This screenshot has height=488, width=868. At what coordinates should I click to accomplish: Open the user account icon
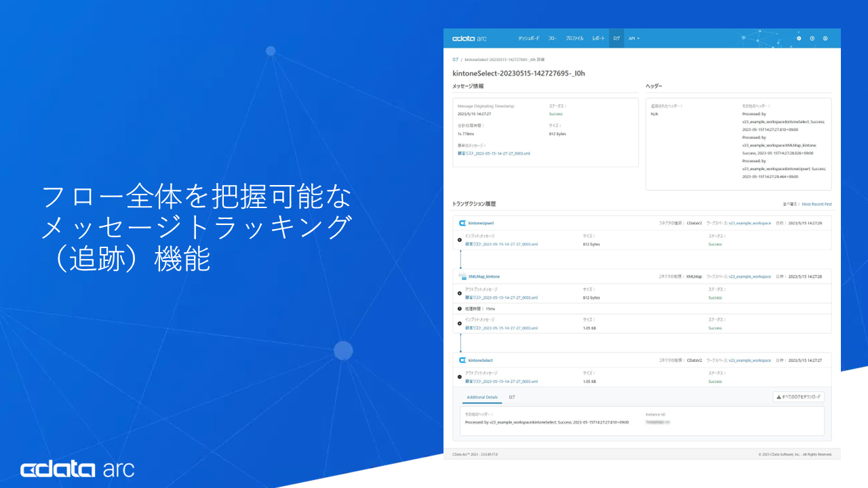click(x=825, y=38)
